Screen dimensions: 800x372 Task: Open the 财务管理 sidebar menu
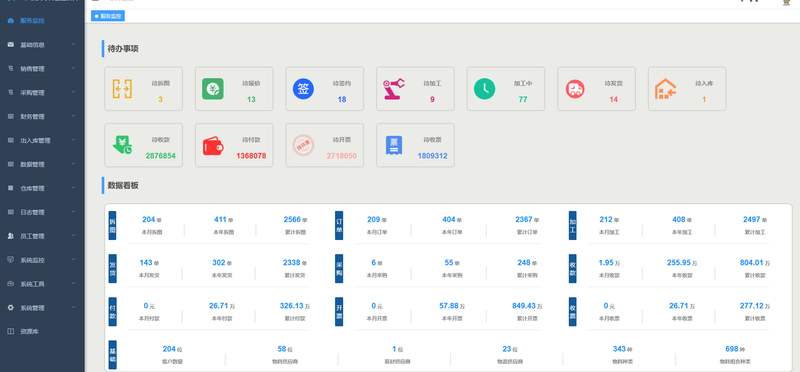click(x=42, y=116)
